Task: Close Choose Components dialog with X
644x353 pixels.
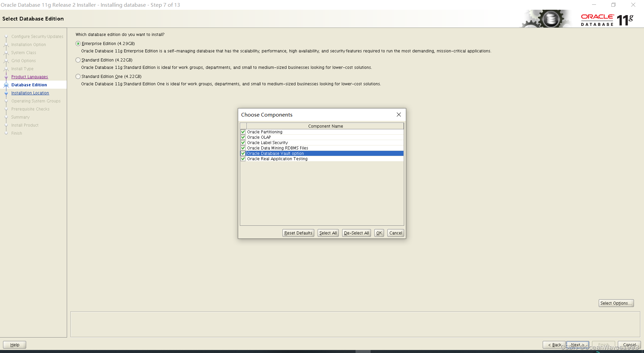Action: click(399, 115)
